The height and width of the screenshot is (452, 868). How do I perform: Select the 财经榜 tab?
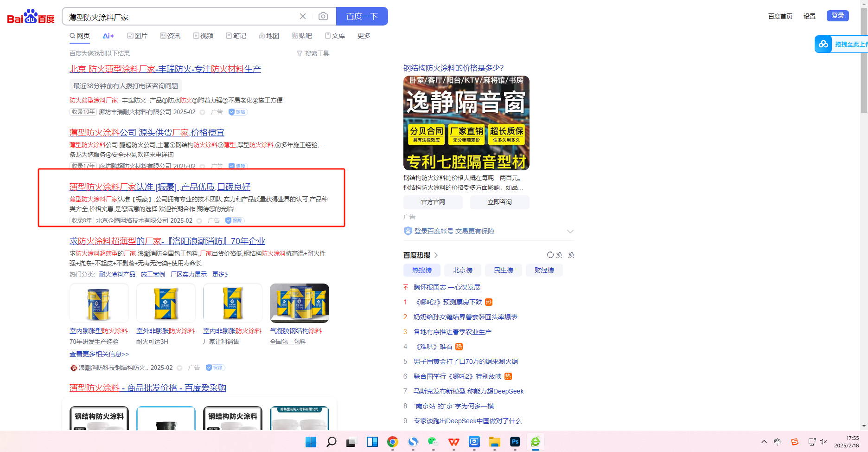pos(544,270)
